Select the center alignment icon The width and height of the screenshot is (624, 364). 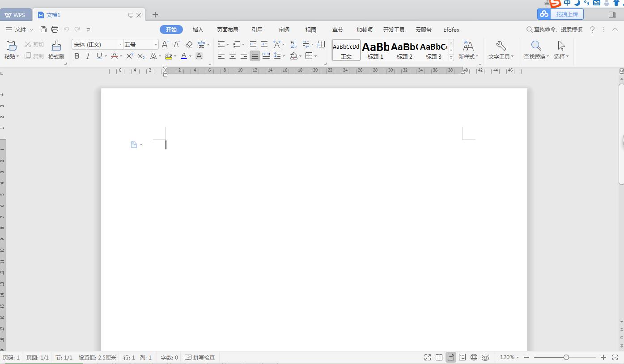tap(233, 56)
